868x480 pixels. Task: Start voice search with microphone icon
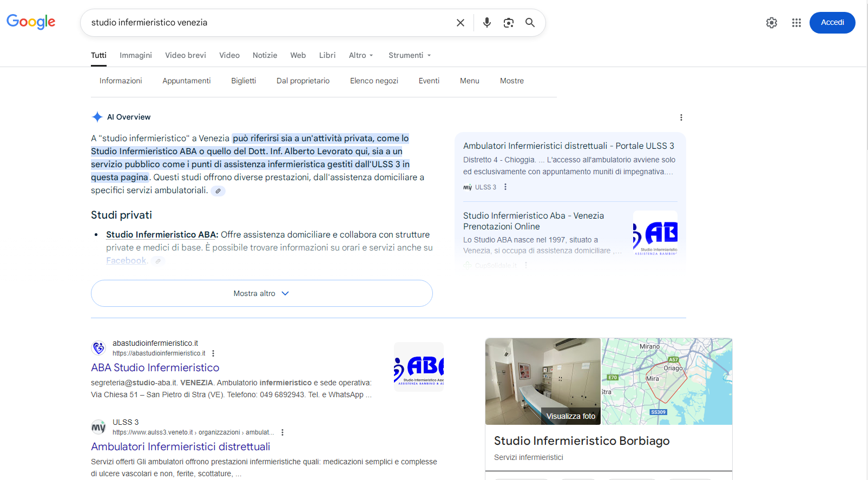coord(486,23)
